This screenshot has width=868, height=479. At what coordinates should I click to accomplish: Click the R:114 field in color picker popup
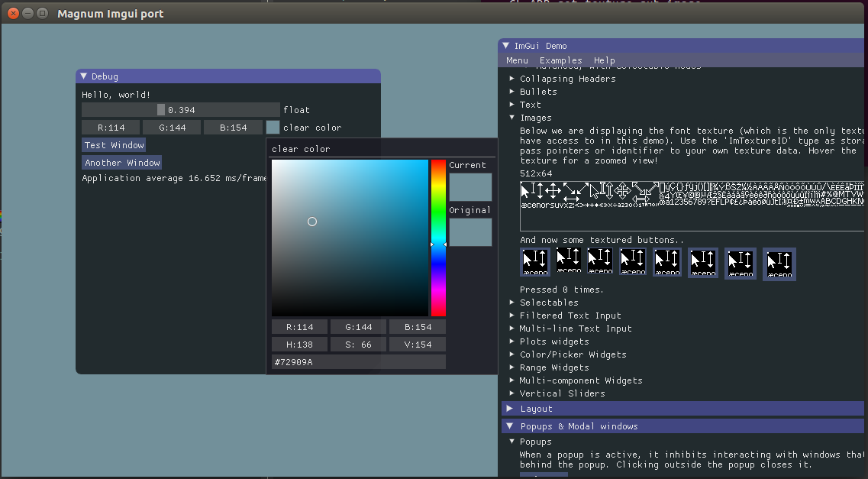[x=299, y=327]
